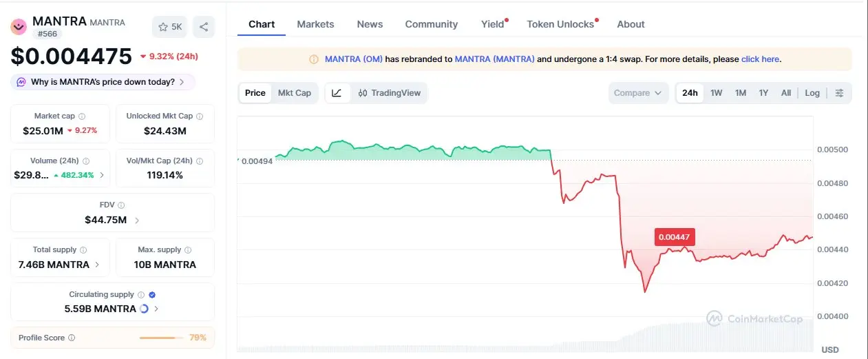This screenshot has height=359, width=868.
Task: Click the #566 rank badge
Action: pos(47,34)
